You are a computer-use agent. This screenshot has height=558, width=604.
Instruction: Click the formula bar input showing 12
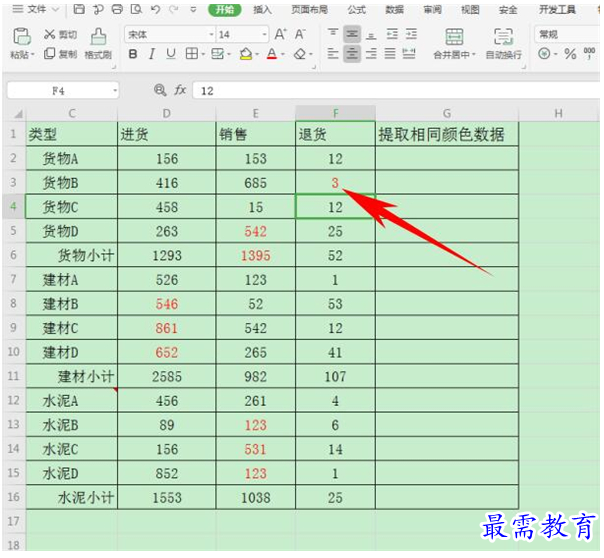point(397,91)
